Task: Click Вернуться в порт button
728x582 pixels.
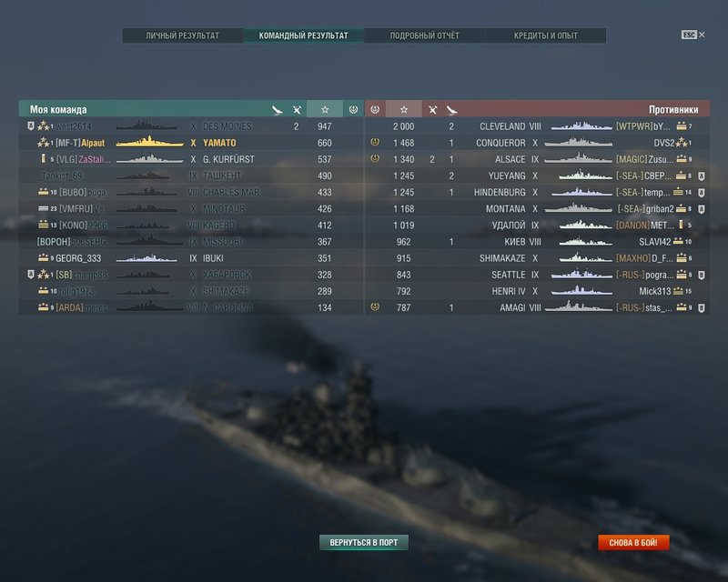Action: point(363,542)
